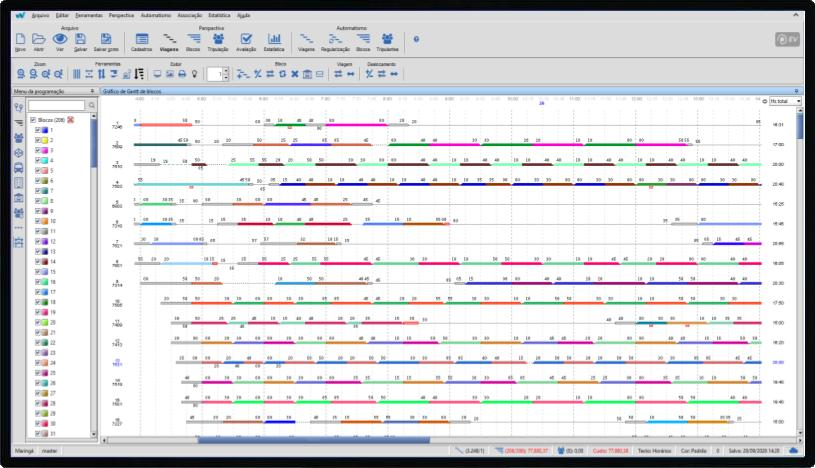The height and width of the screenshot is (468, 815).
Task: Click the wheel icon in left sidebar
Action: (x=19, y=153)
